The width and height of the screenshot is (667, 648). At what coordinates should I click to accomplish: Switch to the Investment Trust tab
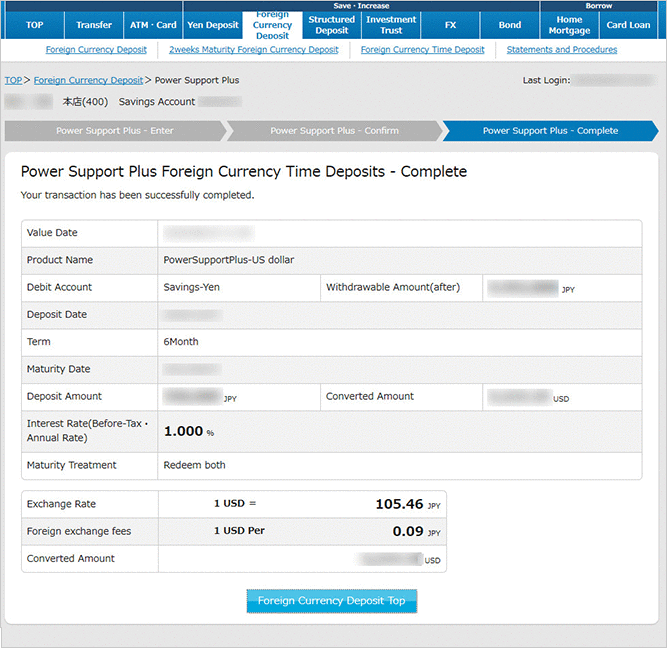[391, 25]
